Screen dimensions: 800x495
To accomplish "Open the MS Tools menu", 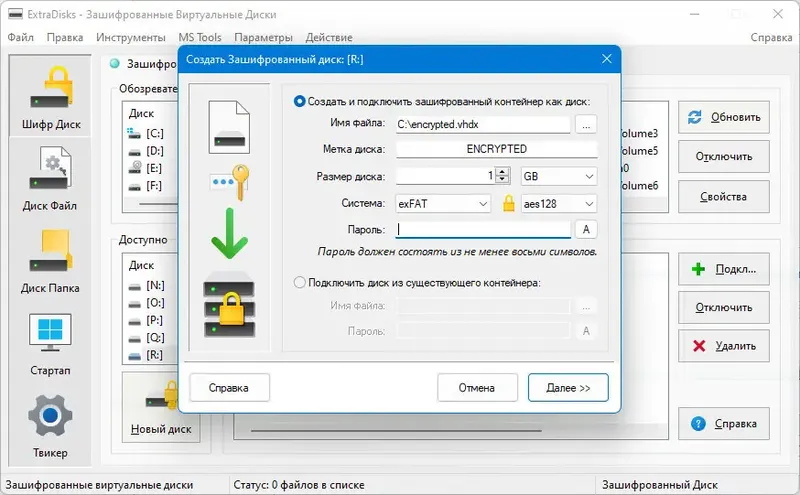I will 199,37.
